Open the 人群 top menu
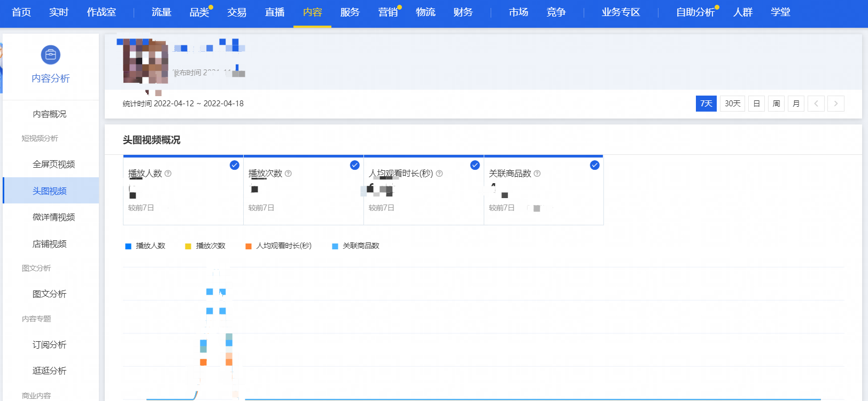This screenshot has width=868, height=401. [x=743, y=12]
